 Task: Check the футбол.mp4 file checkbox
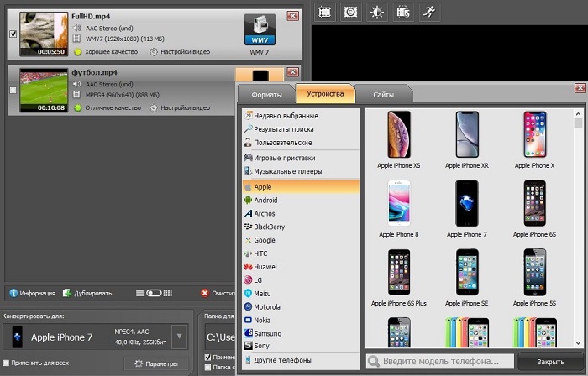tap(13, 91)
